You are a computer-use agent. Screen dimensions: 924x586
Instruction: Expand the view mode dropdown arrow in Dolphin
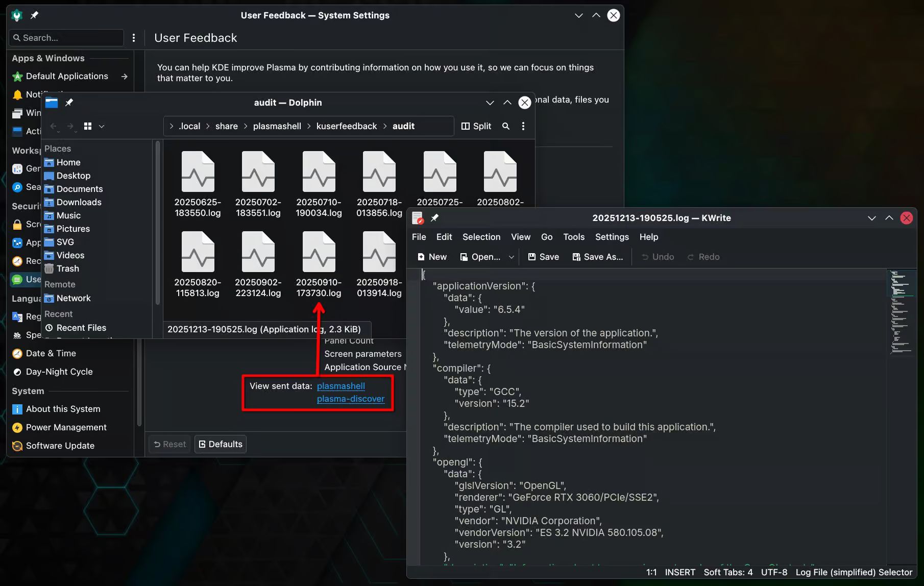pyautogui.click(x=102, y=126)
